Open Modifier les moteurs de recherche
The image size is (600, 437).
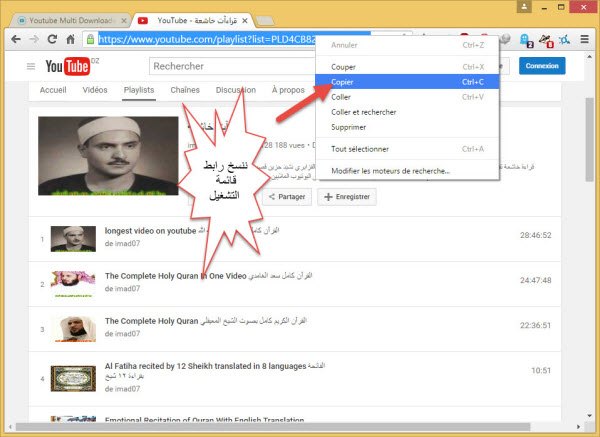pos(407,171)
